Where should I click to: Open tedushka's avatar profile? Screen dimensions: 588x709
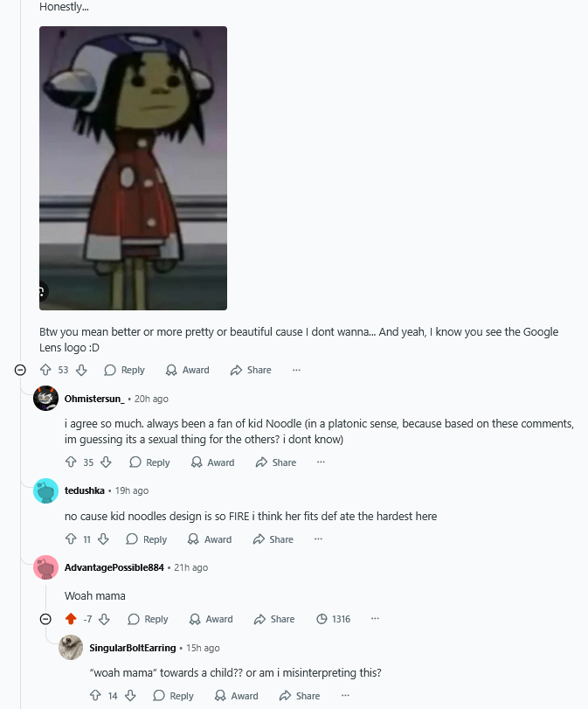click(45, 490)
